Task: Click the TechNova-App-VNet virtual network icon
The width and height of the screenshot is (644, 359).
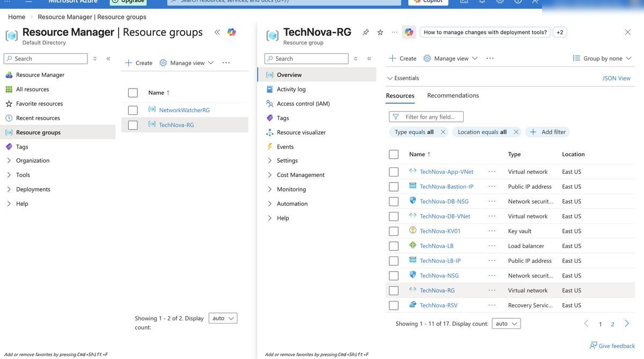Action: point(413,171)
